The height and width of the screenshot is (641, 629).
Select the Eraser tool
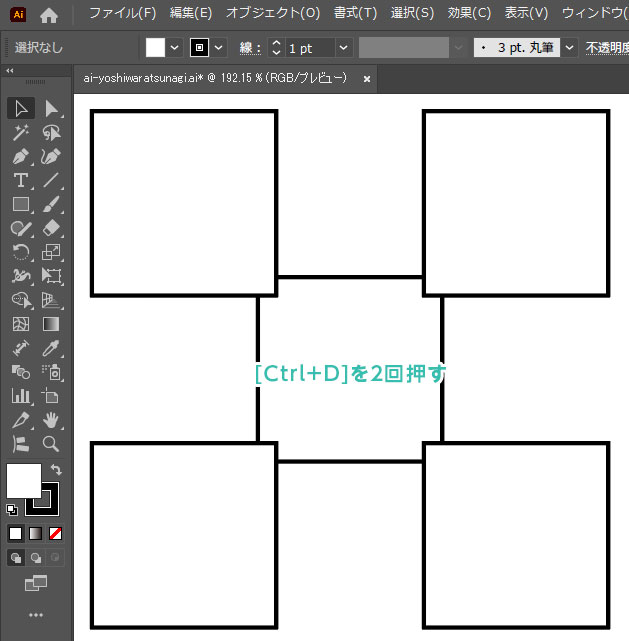click(51, 228)
